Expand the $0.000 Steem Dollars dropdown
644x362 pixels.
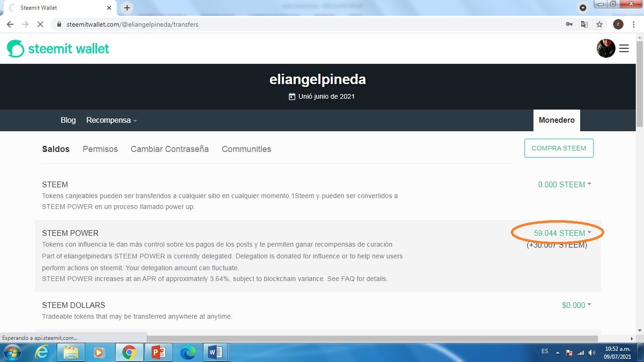coord(577,305)
